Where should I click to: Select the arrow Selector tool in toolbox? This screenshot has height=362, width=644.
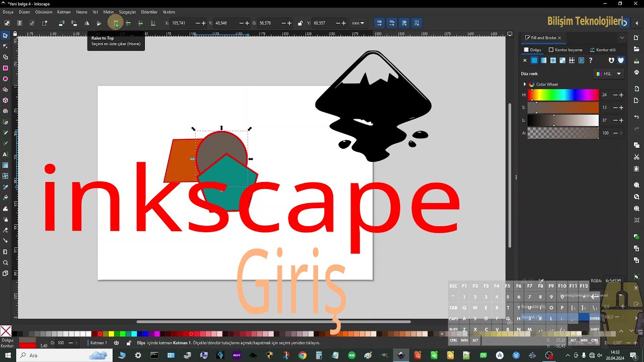tap(6, 35)
